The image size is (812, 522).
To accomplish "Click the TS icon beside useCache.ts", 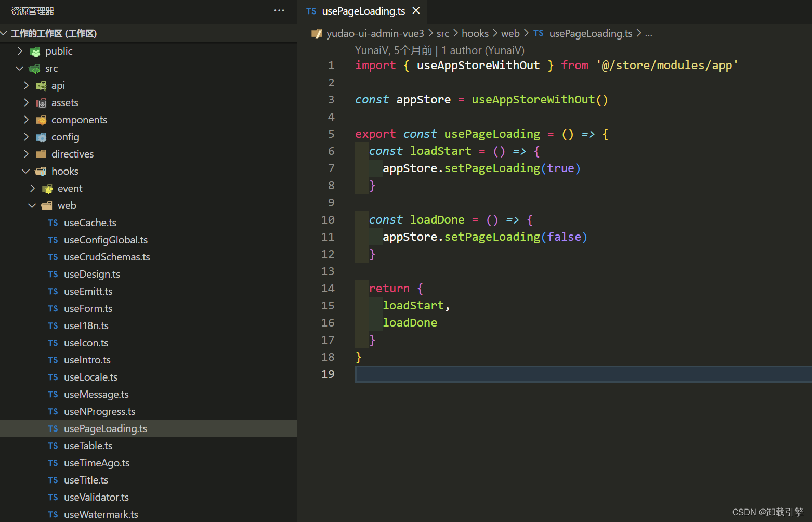I will (53, 223).
